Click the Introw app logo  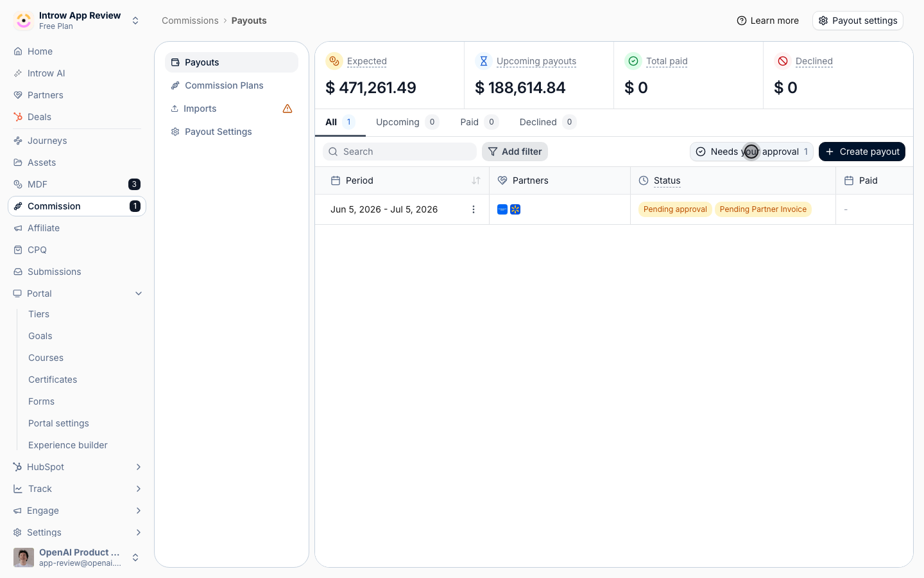[x=24, y=21]
